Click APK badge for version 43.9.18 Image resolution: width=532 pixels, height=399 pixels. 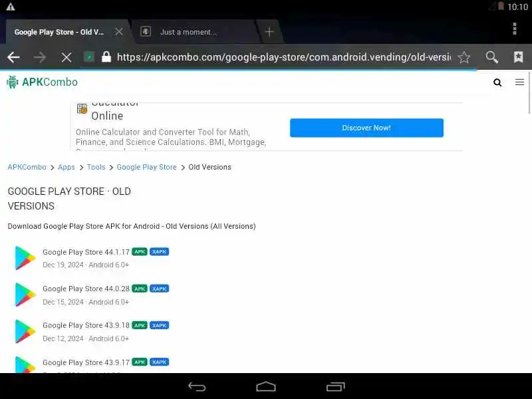[x=140, y=325]
